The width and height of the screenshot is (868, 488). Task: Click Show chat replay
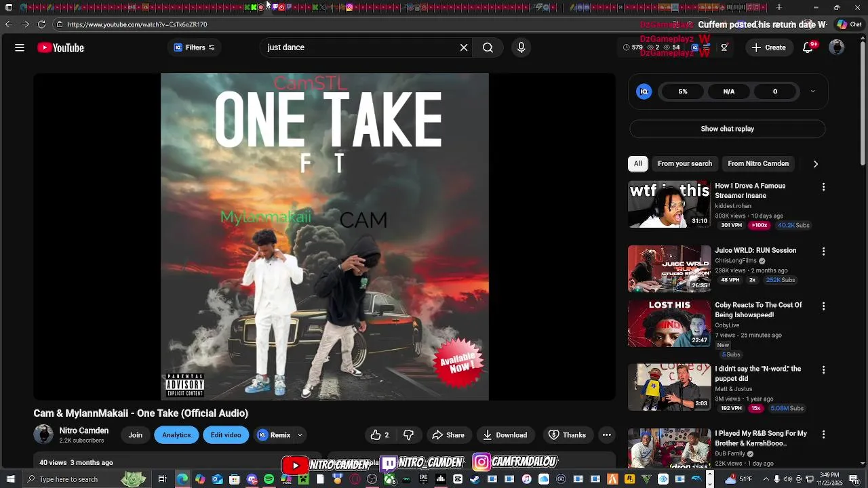click(727, 129)
